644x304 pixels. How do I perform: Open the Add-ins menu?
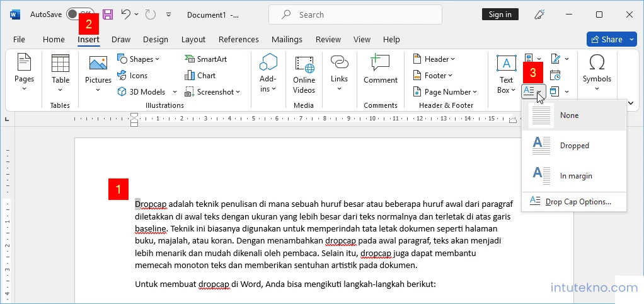coord(268,73)
